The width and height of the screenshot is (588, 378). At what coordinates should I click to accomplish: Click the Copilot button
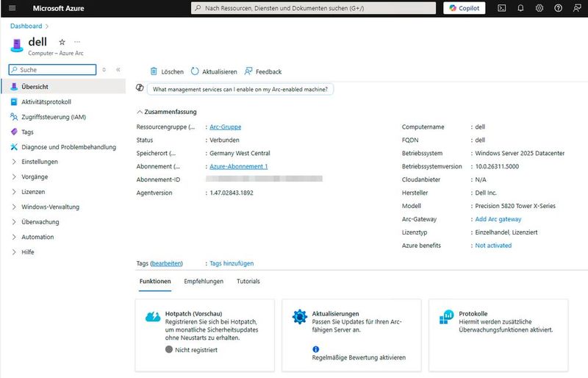(465, 8)
